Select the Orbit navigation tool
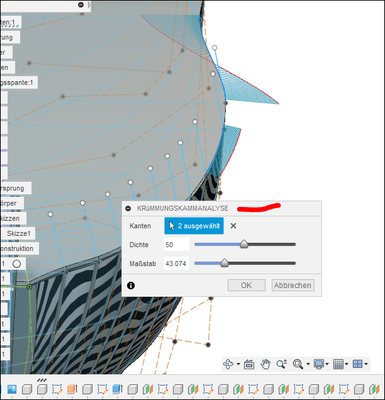 pyautogui.click(x=228, y=364)
